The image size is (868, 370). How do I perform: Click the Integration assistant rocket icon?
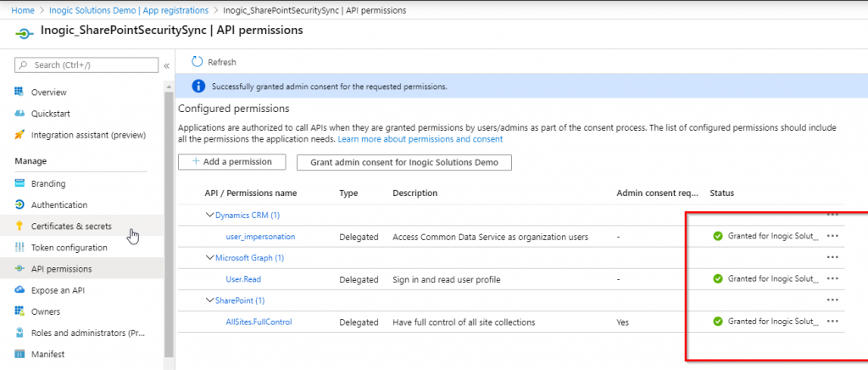pos(20,135)
